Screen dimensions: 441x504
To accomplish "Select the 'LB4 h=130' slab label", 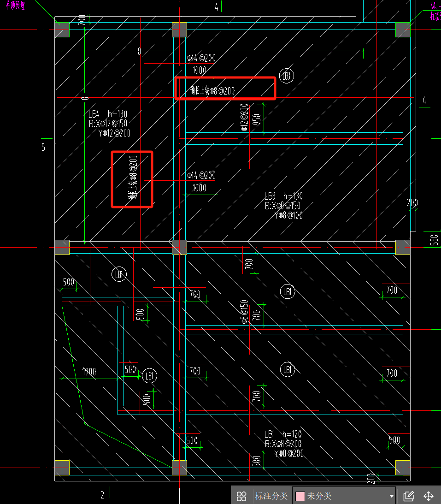I will pos(108,114).
